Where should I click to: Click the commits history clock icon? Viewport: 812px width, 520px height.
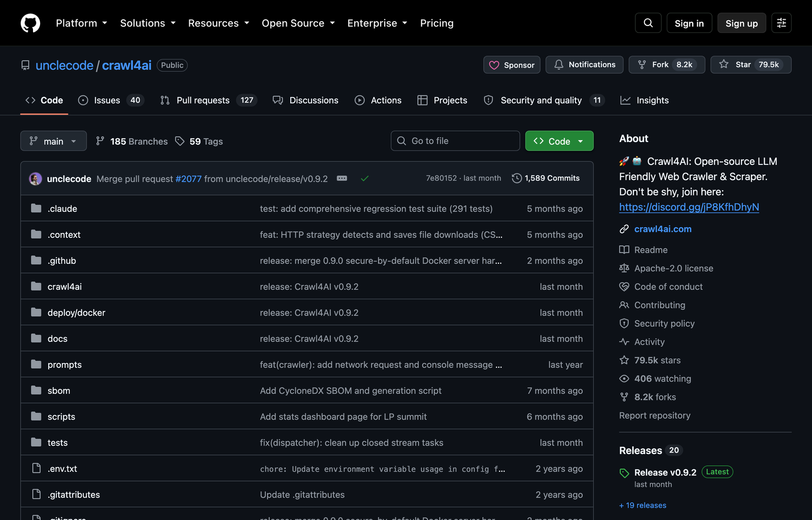(517, 178)
